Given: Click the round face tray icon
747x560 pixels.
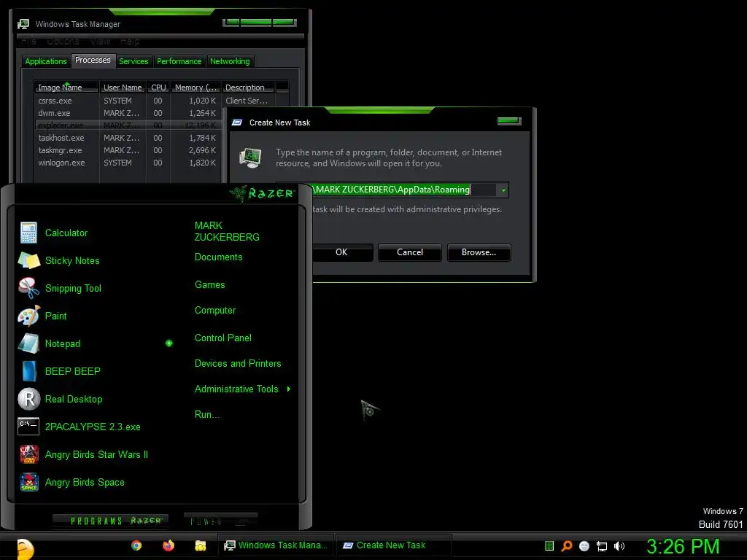Looking at the screenshot, I should pos(584,546).
